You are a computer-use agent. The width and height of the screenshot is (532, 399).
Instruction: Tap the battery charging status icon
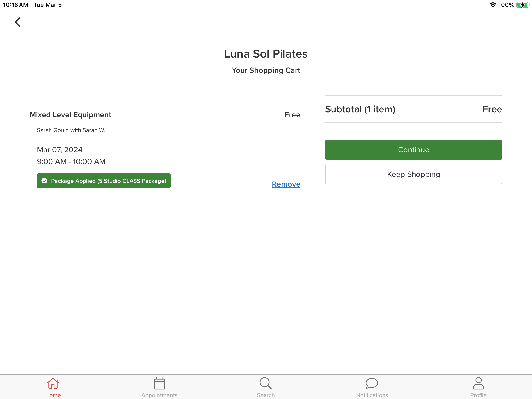(x=523, y=5)
